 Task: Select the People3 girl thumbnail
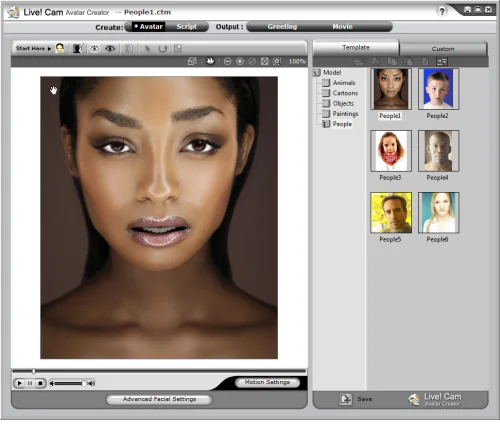[x=391, y=151]
